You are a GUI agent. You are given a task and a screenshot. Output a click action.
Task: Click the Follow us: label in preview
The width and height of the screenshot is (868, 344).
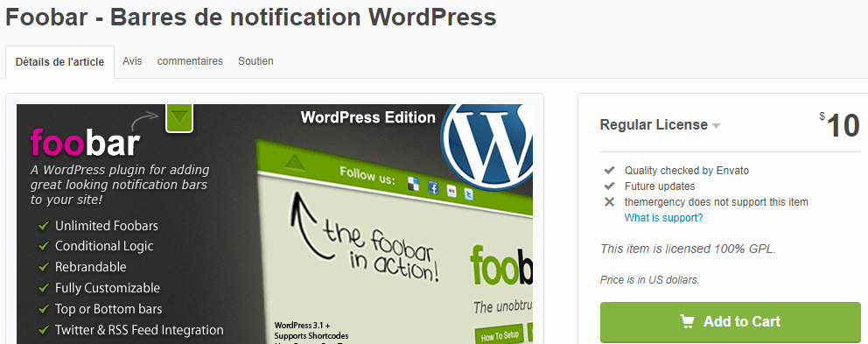click(x=367, y=176)
